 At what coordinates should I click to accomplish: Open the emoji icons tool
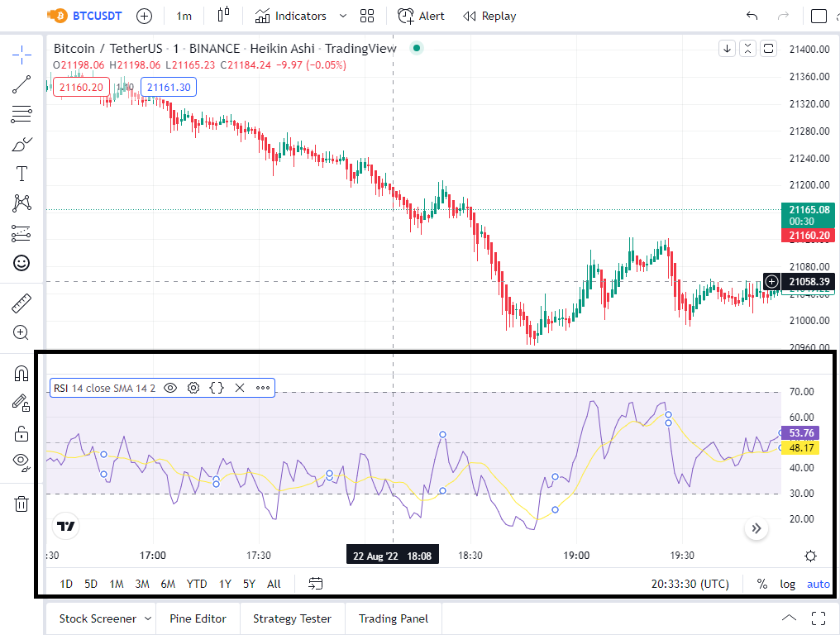(x=21, y=263)
